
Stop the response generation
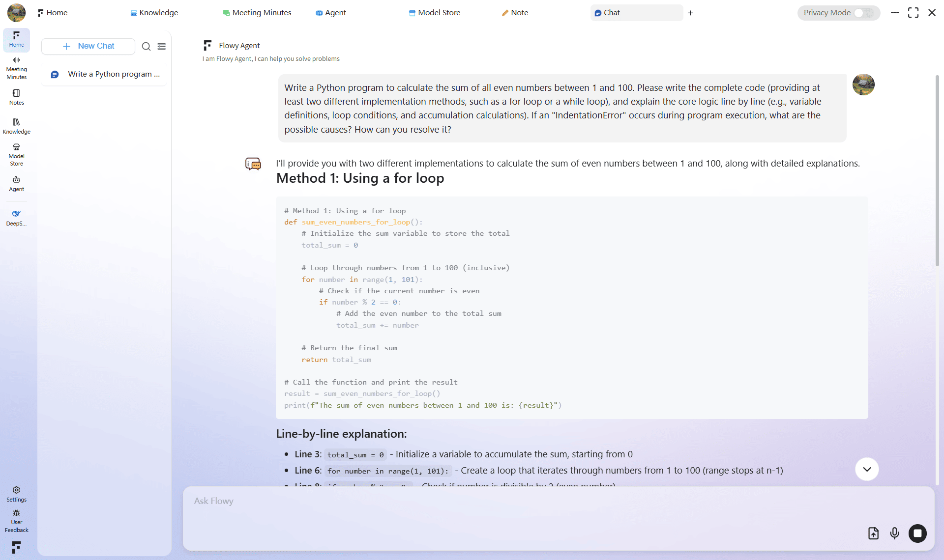pos(917,533)
